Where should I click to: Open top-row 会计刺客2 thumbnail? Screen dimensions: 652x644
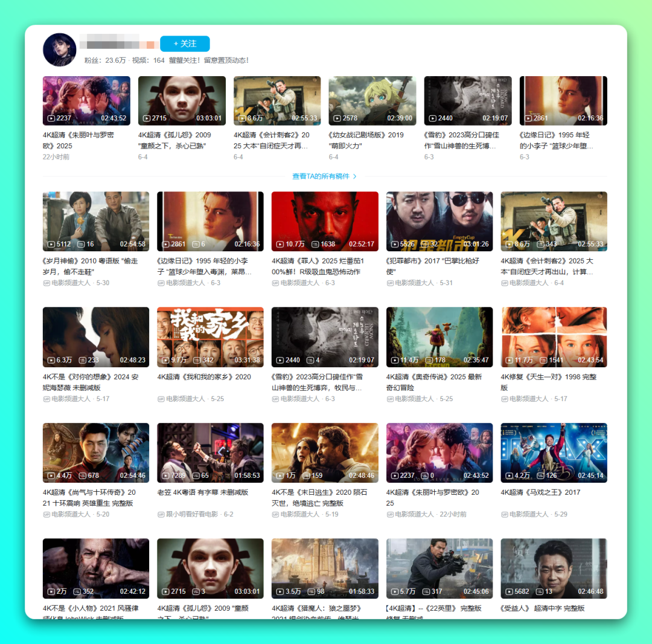tap(277, 101)
